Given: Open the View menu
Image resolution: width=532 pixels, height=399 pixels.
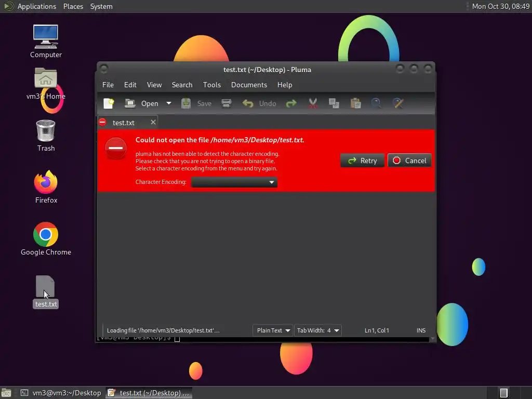Looking at the screenshot, I should [154, 85].
